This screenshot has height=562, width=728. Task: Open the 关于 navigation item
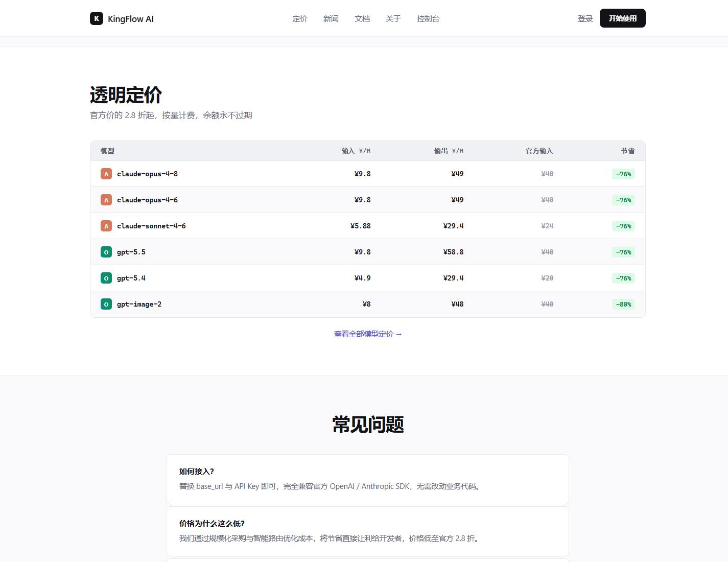click(393, 18)
